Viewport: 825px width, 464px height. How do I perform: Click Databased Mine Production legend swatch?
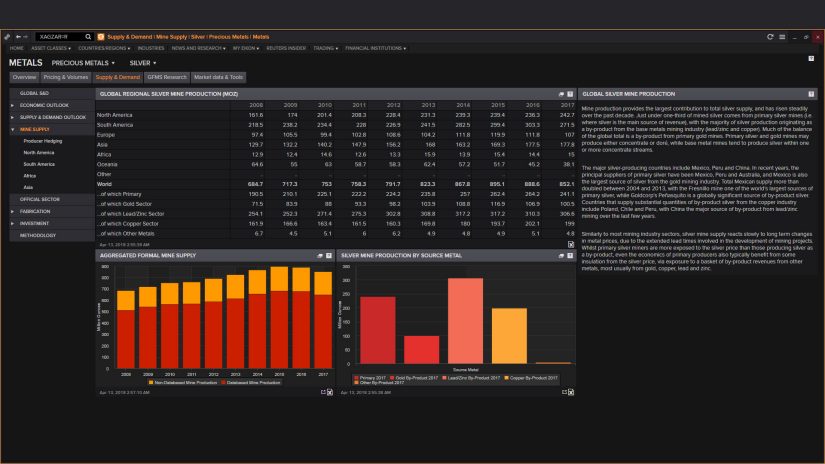[x=223, y=382]
